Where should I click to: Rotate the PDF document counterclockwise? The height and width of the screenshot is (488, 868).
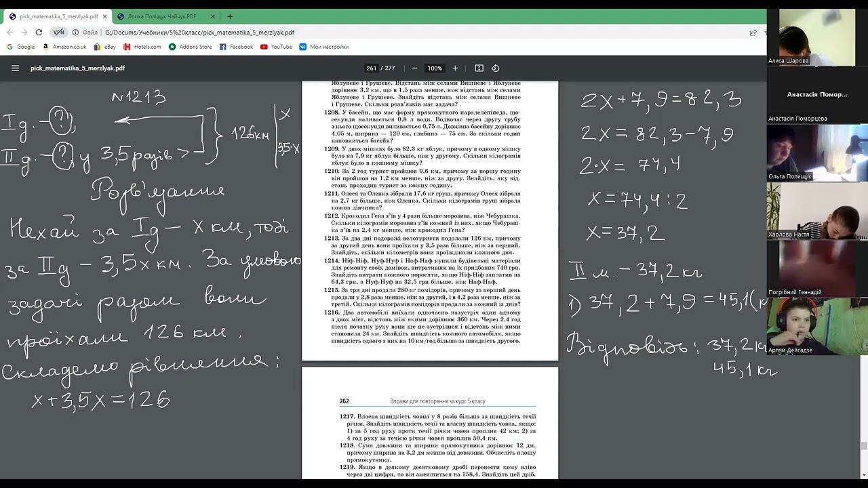pyautogui.click(x=495, y=68)
